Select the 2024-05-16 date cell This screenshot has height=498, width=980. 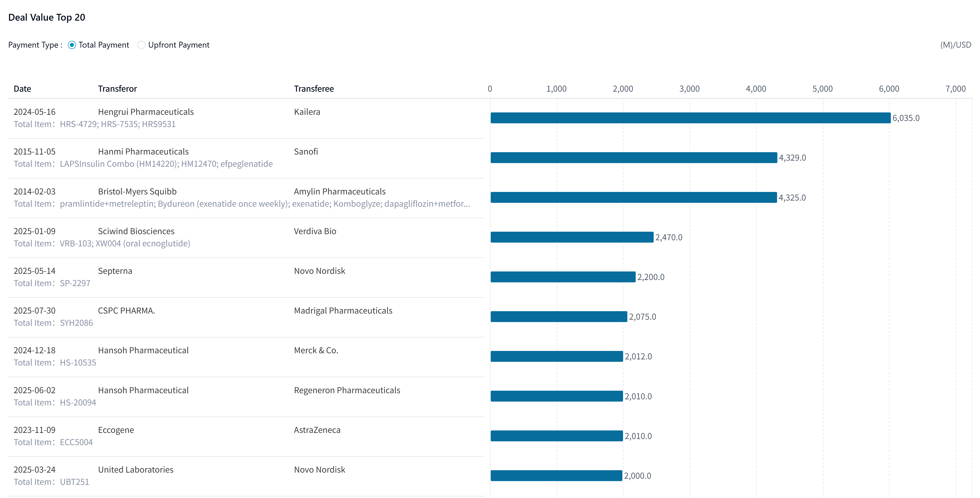coord(35,112)
